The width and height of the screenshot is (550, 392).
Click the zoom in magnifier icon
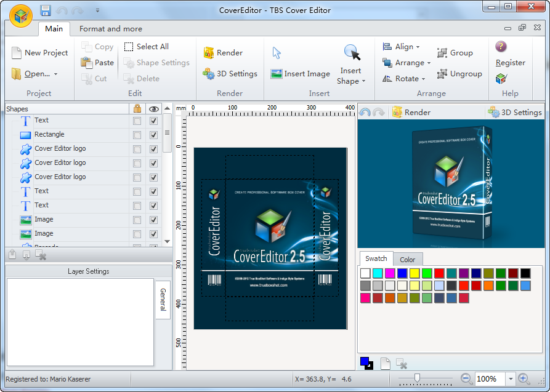(x=524, y=379)
